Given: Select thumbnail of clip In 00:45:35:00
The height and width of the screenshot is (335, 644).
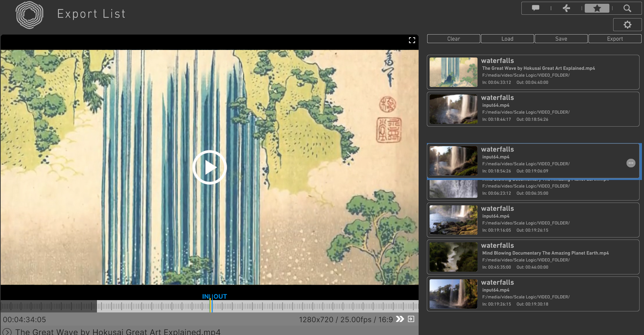Looking at the screenshot, I should [454, 257].
